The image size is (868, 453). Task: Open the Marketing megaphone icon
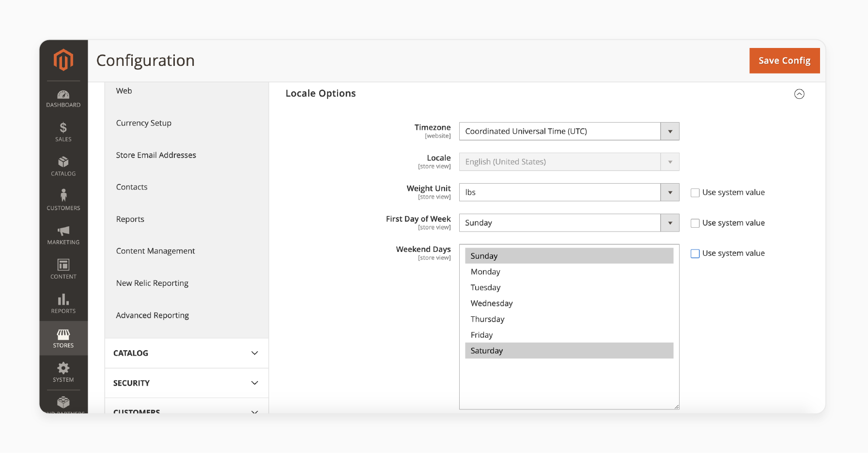tap(63, 231)
